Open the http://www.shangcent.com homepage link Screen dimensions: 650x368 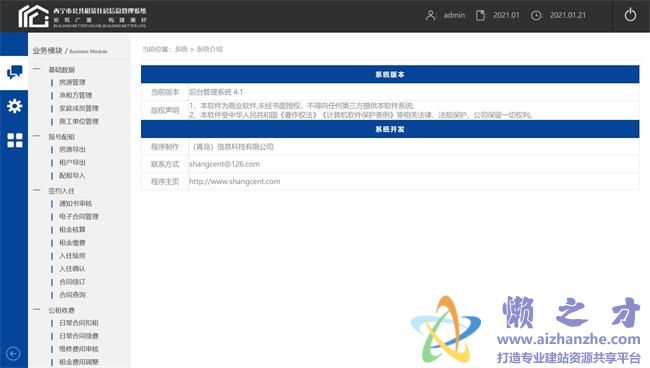[235, 182]
